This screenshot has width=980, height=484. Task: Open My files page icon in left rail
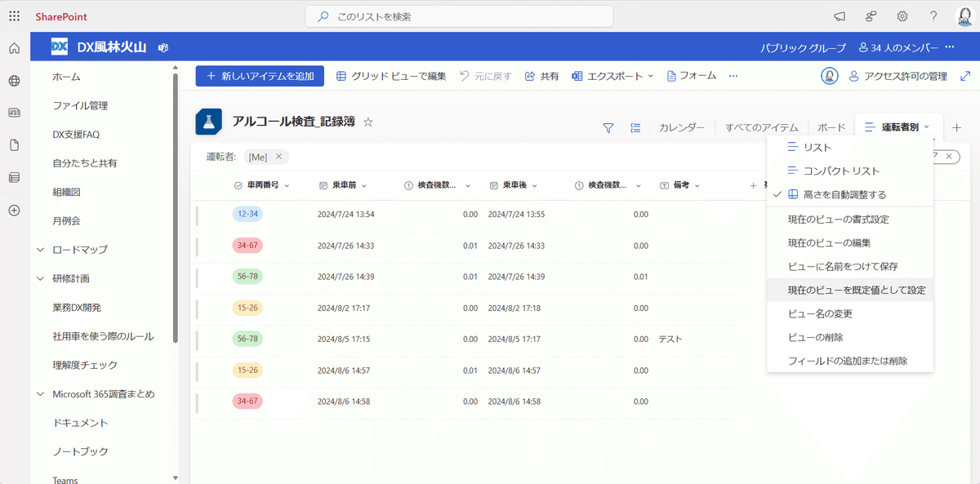pos(14,145)
